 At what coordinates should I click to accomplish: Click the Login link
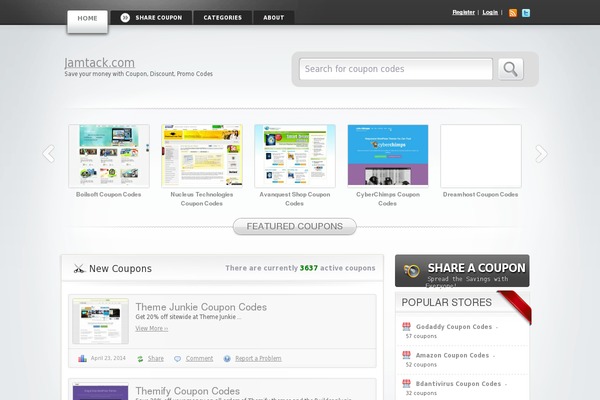pyautogui.click(x=489, y=13)
